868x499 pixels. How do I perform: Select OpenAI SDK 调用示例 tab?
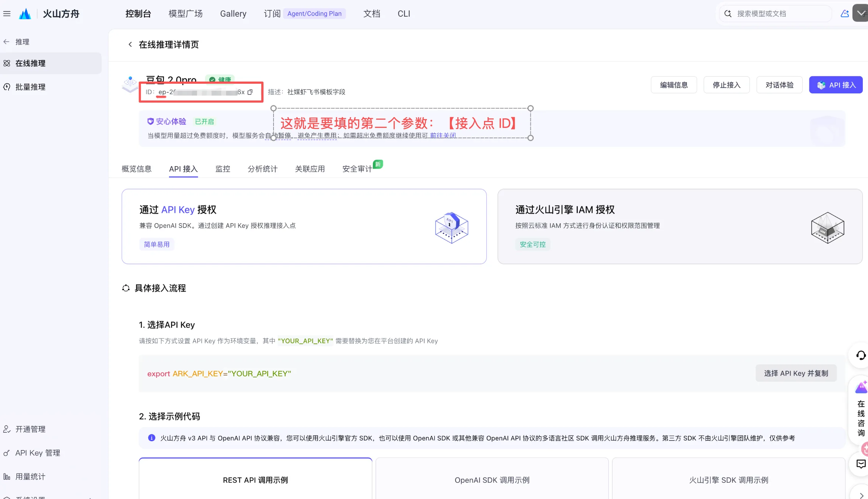[x=492, y=479]
